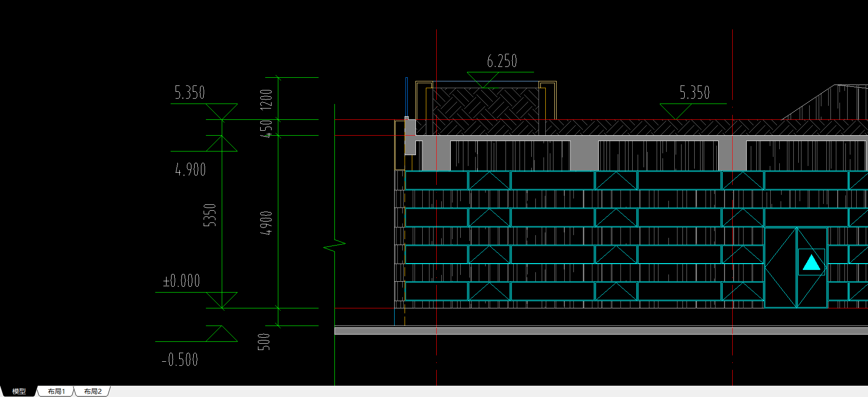This screenshot has width=868, height=397.
Task: Select the ±0.000 elevation text
Action: (181, 281)
